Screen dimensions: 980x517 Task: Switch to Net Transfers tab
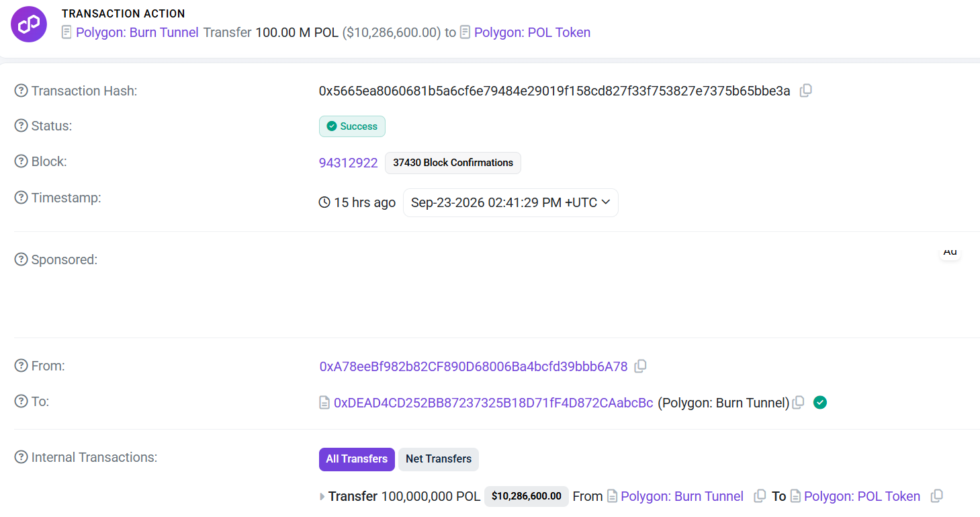439,459
